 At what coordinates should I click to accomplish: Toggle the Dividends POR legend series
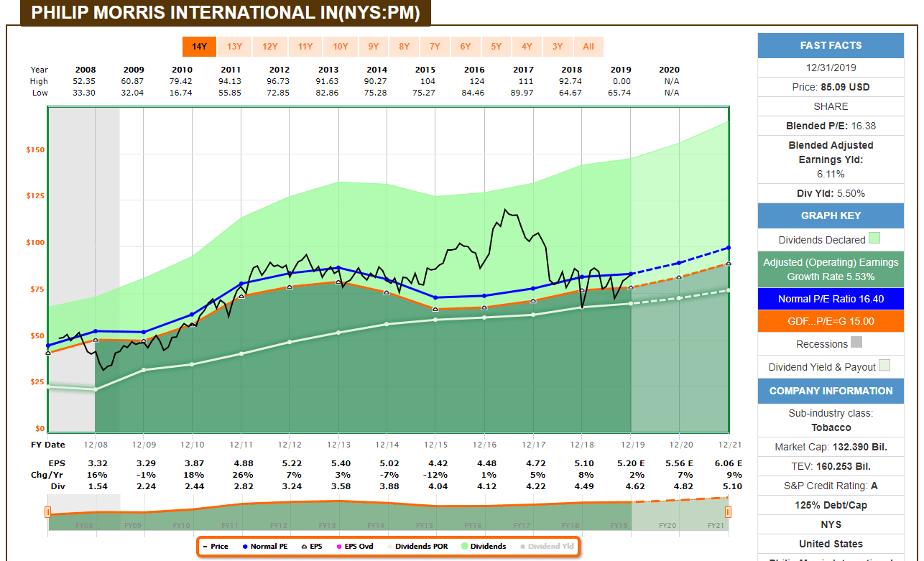[x=417, y=546]
